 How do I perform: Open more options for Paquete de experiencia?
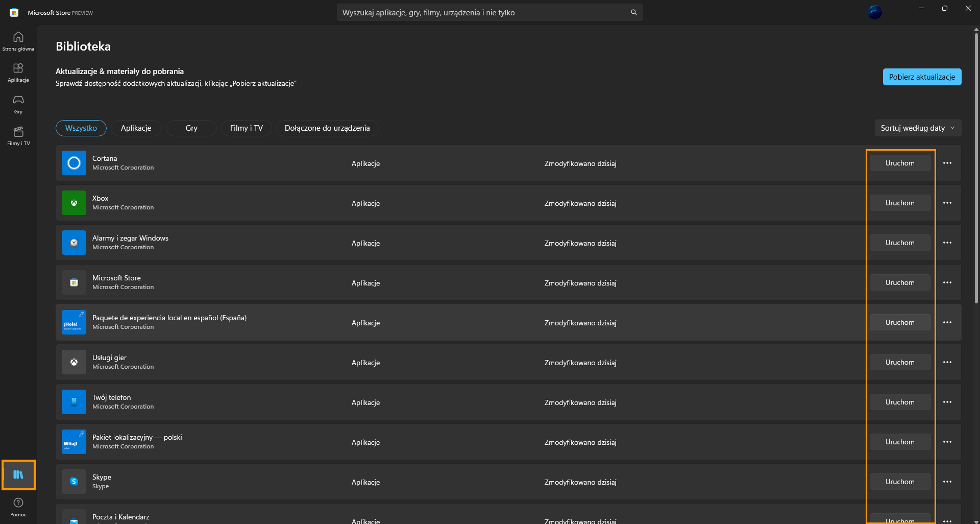947,322
